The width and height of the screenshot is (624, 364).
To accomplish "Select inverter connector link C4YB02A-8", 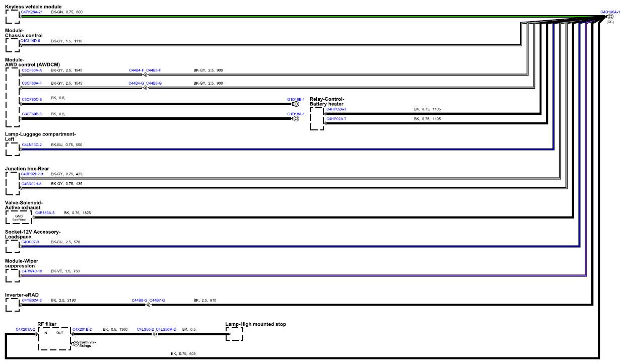I will [32, 301].
